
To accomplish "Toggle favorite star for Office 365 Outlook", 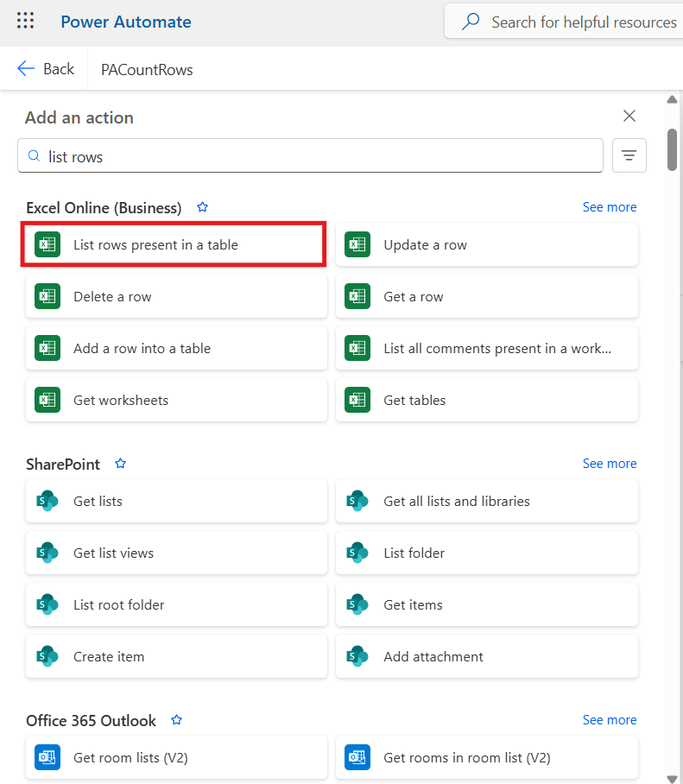I will 177,720.
